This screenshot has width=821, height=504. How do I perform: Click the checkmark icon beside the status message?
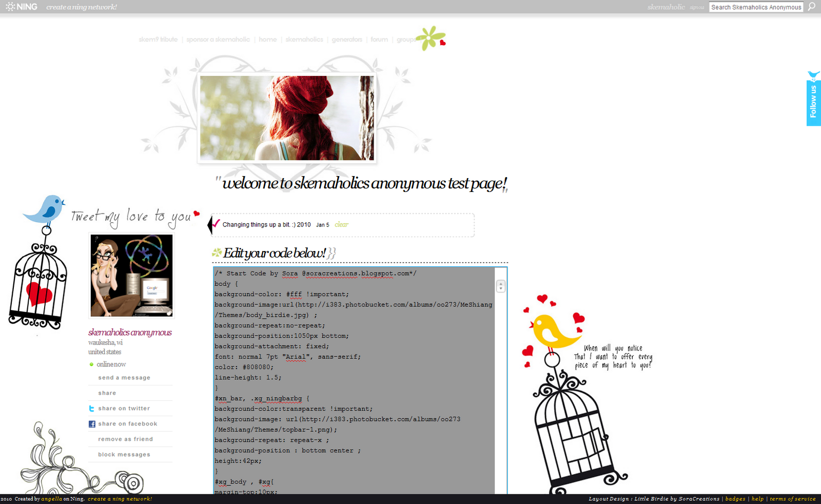215,224
